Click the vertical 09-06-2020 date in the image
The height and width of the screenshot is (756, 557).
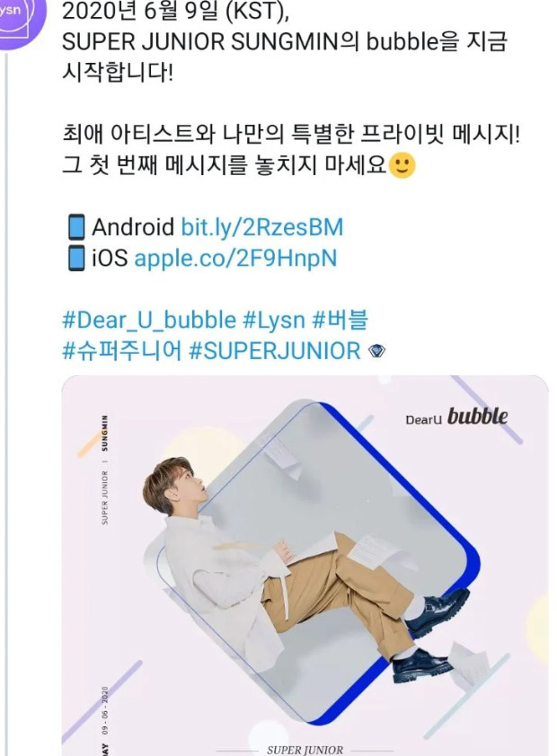[x=105, y=709]
